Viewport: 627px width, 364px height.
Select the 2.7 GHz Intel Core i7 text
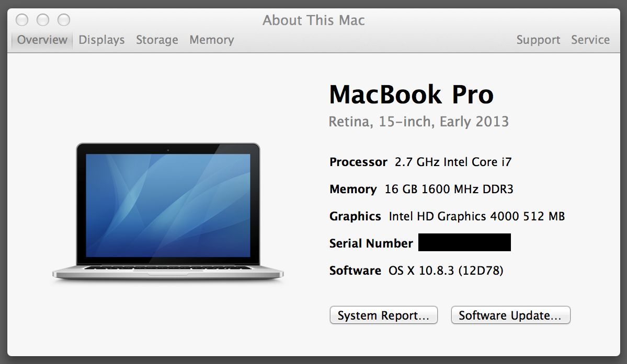tap(453, 162)
